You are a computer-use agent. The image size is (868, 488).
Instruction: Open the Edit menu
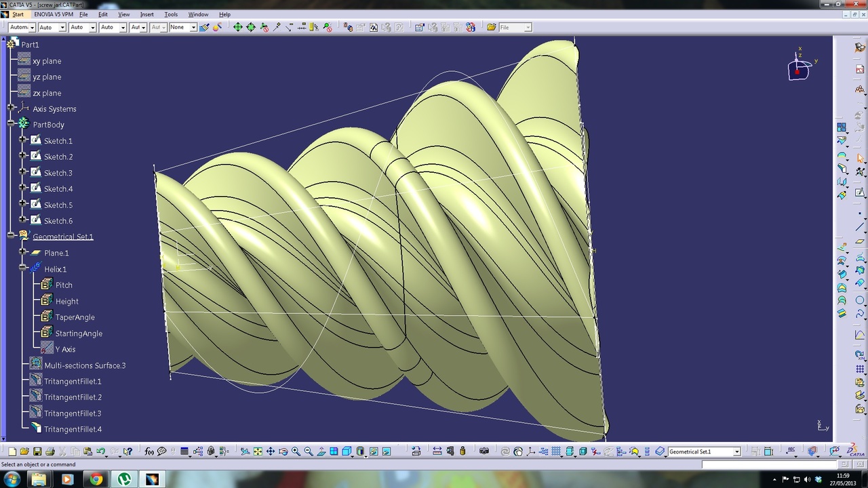pos(103,14)
